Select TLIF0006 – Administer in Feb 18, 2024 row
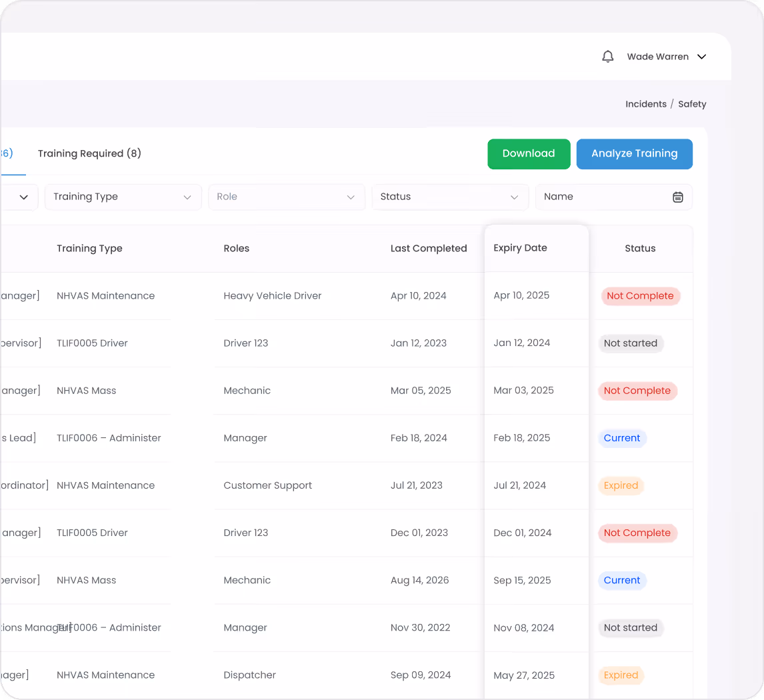 (x=109, y=438)
